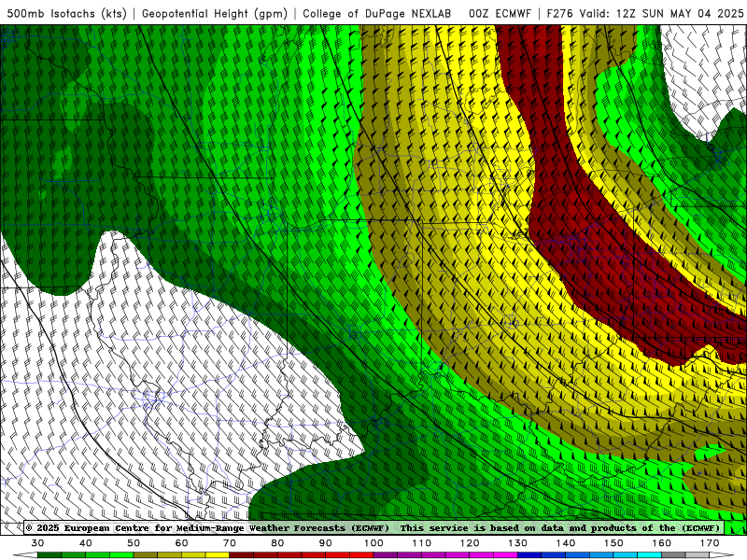Select the 140–145 kt medium blue legend swatch

tap(577, 555)
